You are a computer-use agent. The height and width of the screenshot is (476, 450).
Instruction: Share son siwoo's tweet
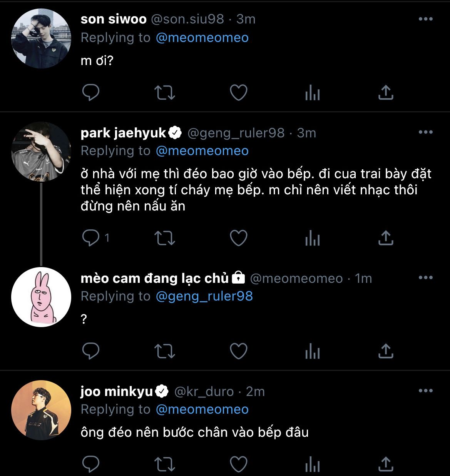click(x=385, y=93)
